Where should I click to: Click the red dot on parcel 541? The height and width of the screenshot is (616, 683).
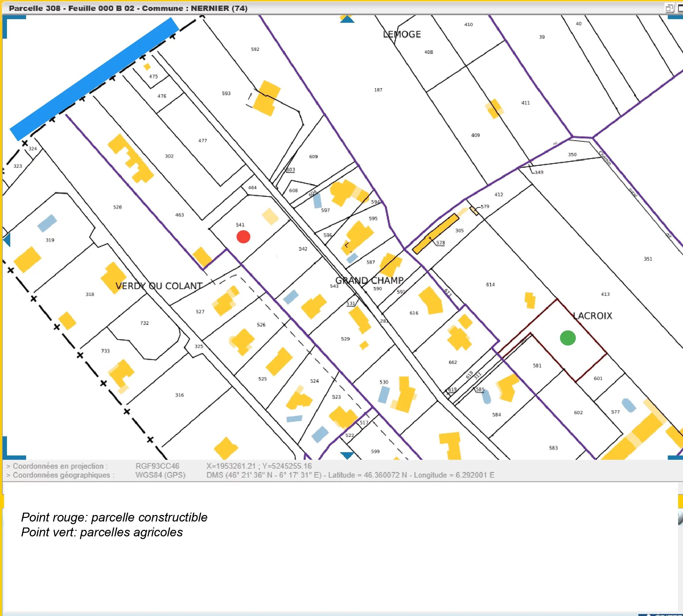coord(243,236)
